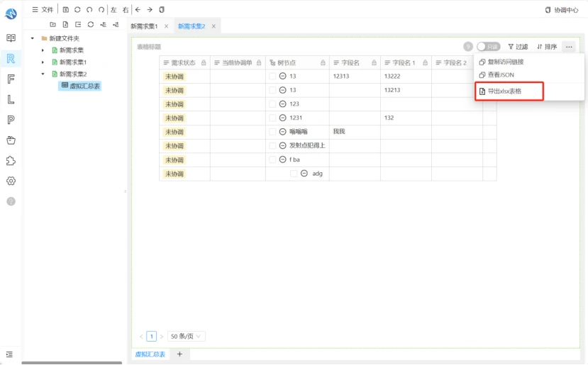Viewport: 588px width, 365px height.
Task: Click the save icon in top toolbar
Action: tap(66, 9)
